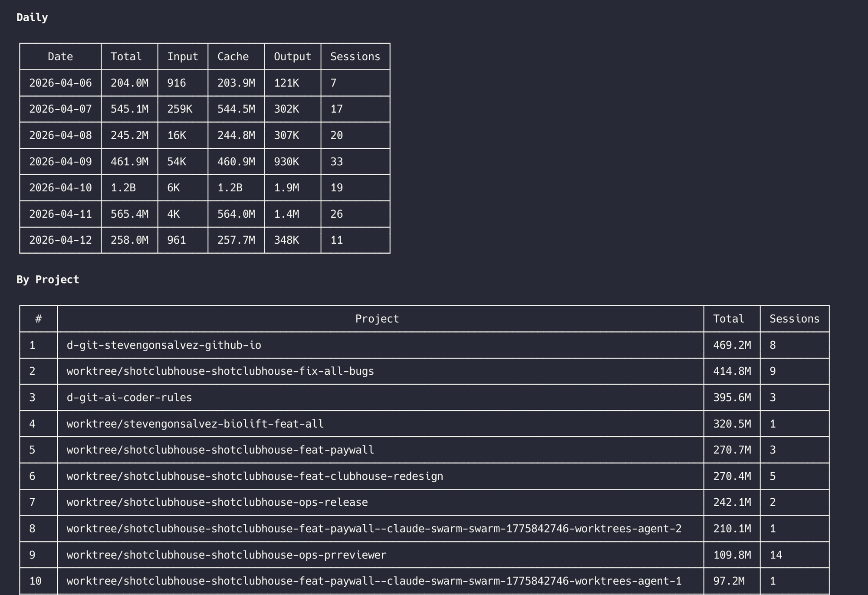Select the Total column header in Daily table
This screenshot has height=595, width=868.
tap(126, 56)
